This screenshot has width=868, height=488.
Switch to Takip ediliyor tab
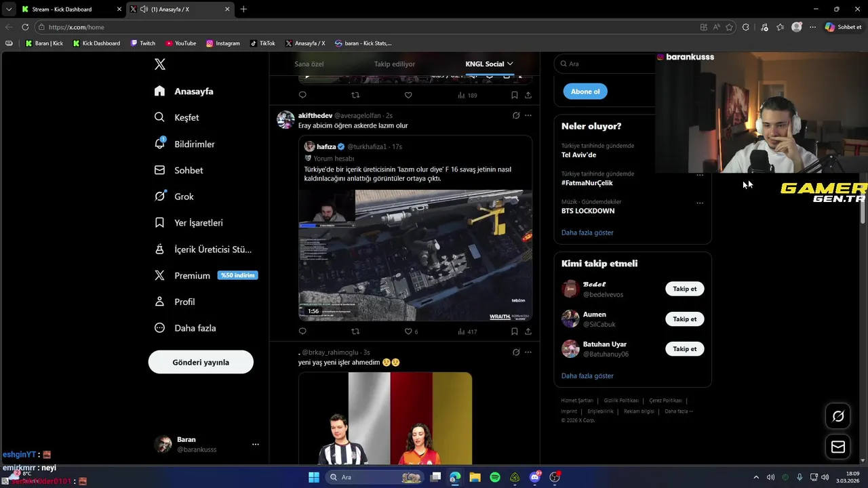(394, 64)
